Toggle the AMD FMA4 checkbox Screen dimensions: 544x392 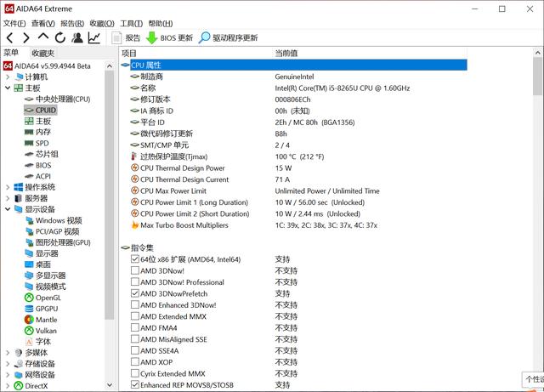[x=135, y=327]
